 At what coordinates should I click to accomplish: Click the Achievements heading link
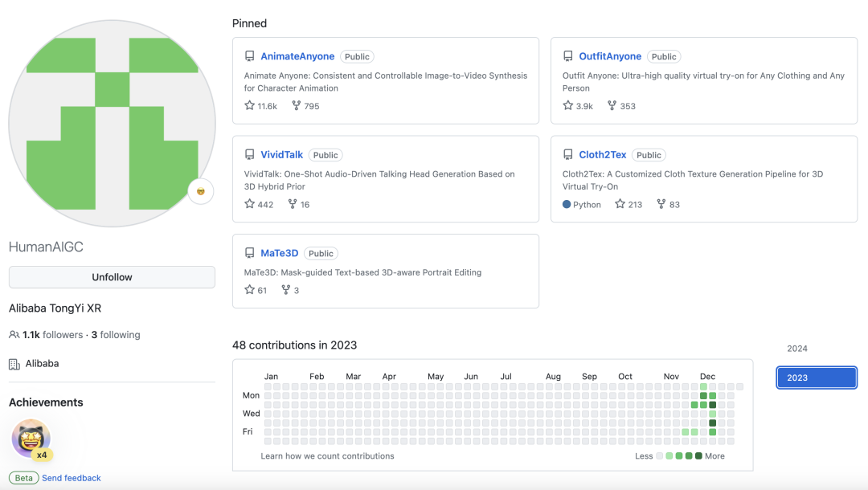click(x=46, y=402)
